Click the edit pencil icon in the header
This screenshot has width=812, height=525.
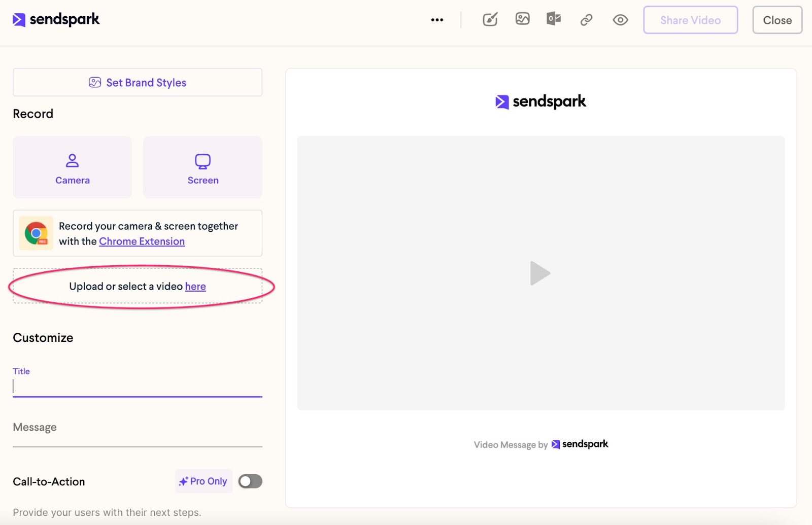tap(490, 20)
